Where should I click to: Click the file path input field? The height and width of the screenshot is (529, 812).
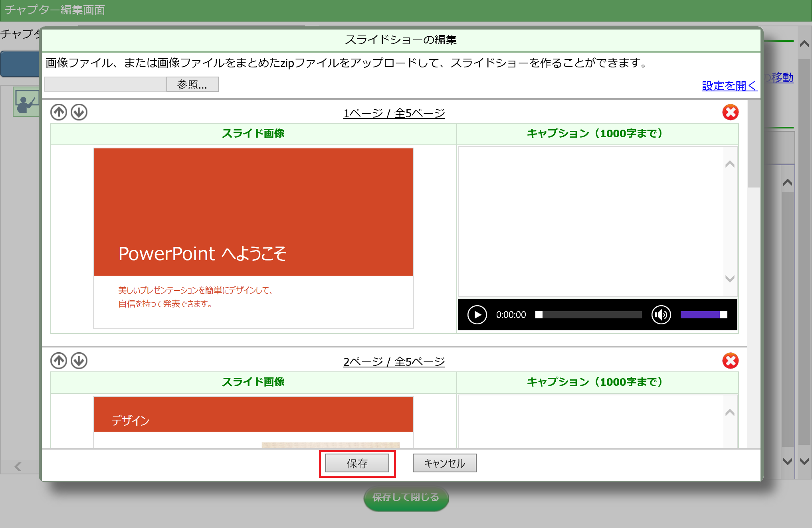105,84
